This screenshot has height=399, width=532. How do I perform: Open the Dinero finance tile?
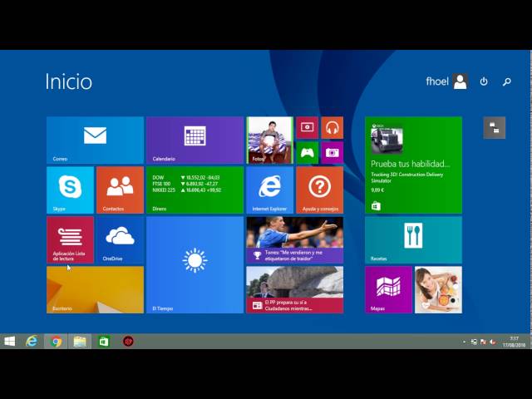pos(195,190)
